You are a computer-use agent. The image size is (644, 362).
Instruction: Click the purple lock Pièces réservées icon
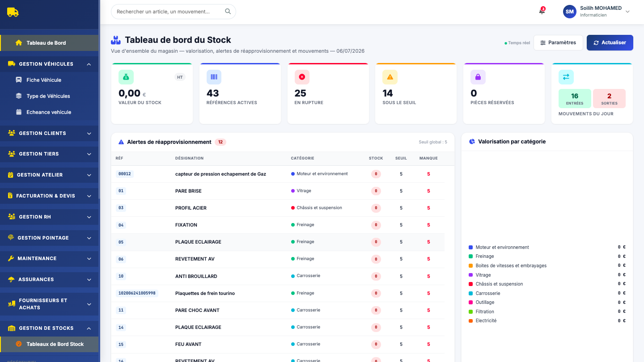click(x=478, y=77)
